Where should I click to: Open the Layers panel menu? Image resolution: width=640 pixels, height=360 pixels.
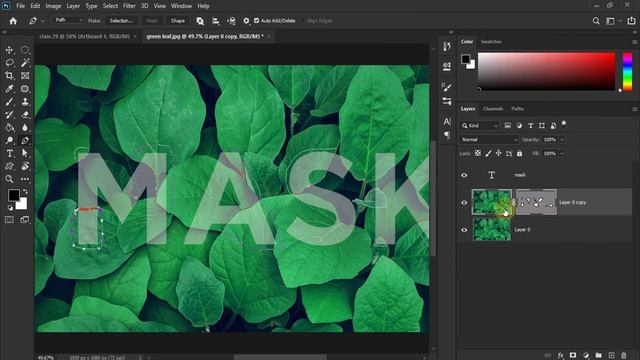(634, 109)
